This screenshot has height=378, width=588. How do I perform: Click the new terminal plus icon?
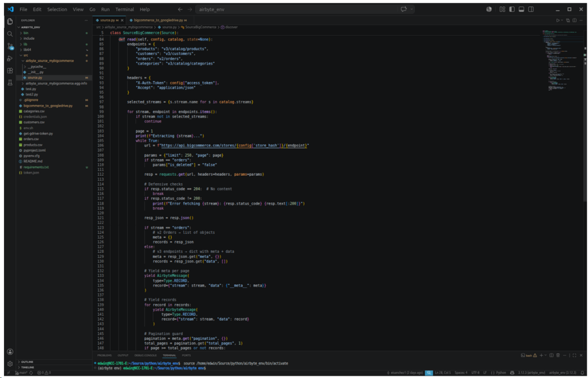(x=541, y=355)
